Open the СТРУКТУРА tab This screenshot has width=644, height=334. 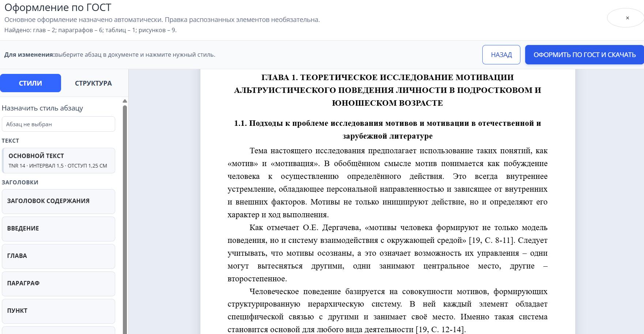(x=93, y=83)
